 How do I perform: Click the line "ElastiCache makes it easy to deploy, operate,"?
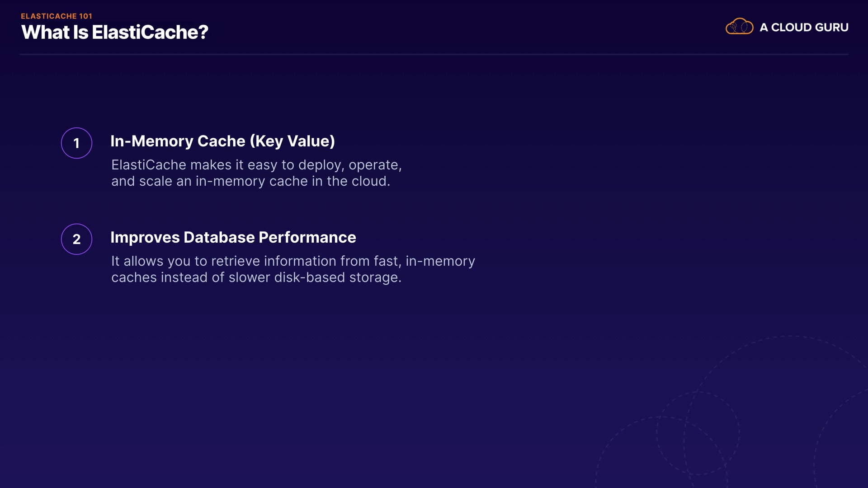[256, 165]
